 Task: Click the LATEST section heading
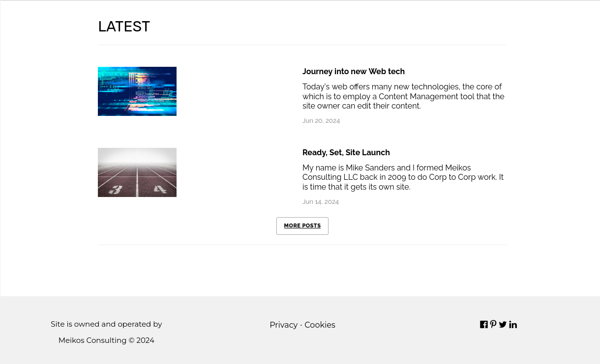tap(124, 27)
